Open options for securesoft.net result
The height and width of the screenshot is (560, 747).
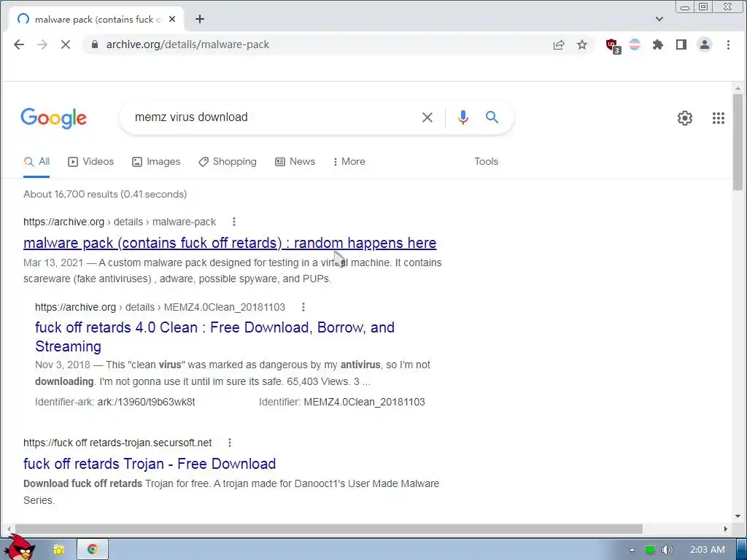pos(229,443)
